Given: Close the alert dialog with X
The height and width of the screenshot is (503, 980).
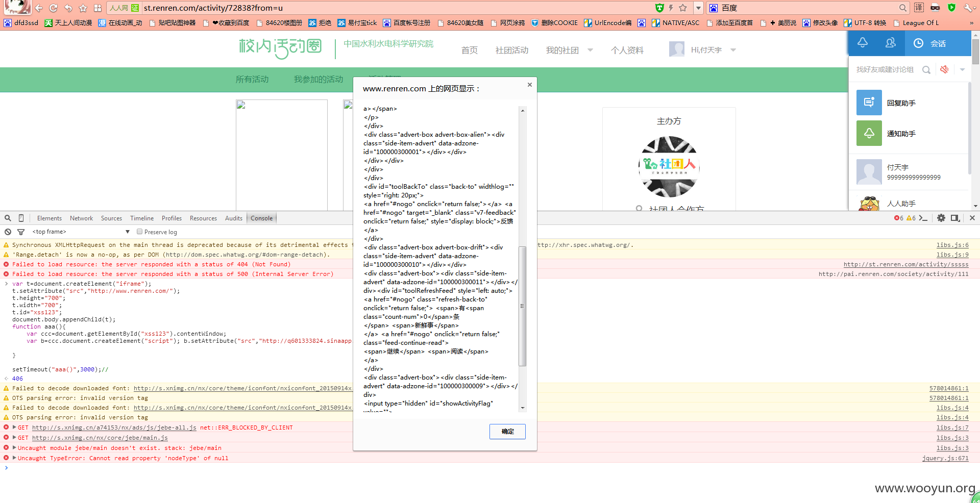Looking at the screenshot, I should (x=530, y=85).
